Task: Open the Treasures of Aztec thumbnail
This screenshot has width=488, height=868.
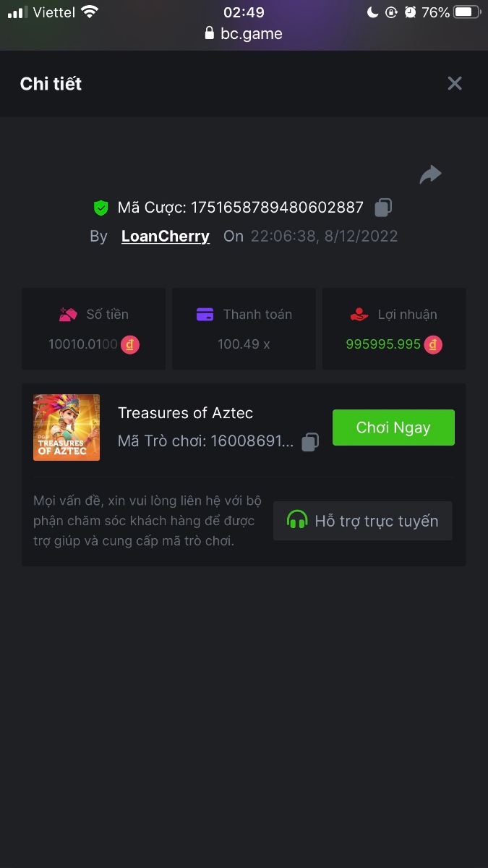Action: click(x=67, y=427)
